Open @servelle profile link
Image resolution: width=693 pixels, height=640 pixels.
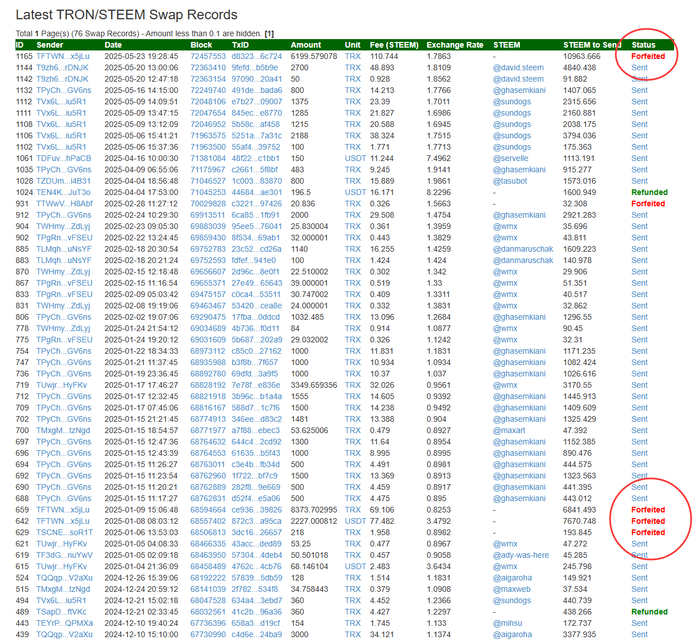coord(510,158)
